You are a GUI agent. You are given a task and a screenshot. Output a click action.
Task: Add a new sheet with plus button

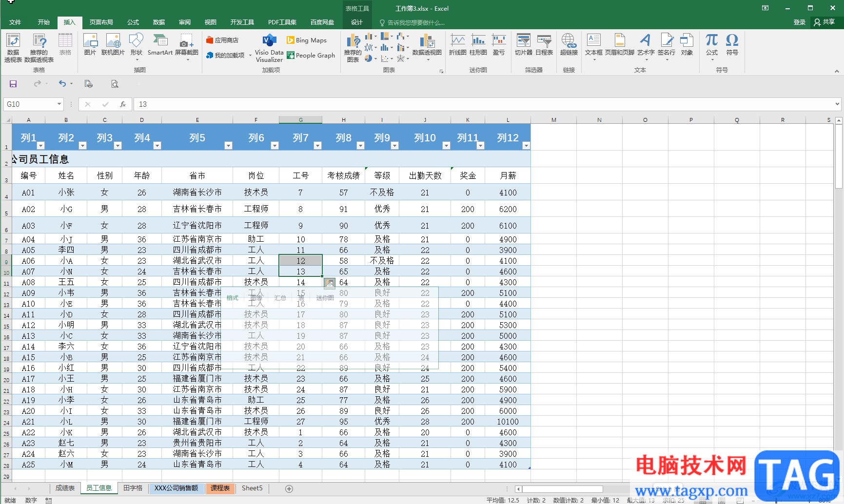pyautogui.click(x=289, y=488)
